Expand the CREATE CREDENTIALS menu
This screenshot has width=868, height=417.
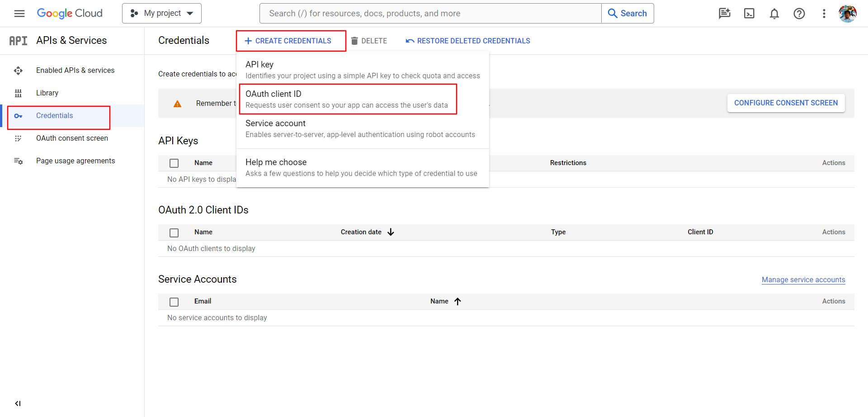(x=291, y=41)
